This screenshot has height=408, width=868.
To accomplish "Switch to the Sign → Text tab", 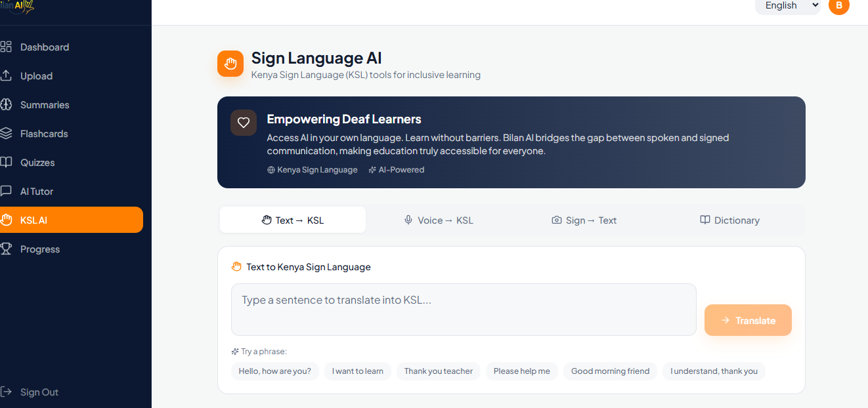I will click(584, 220).
